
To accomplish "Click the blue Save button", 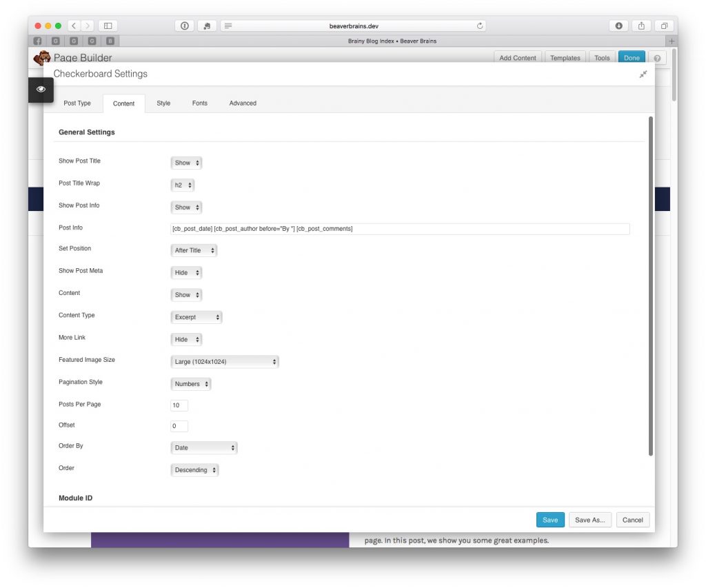I will tap(550, 520).
